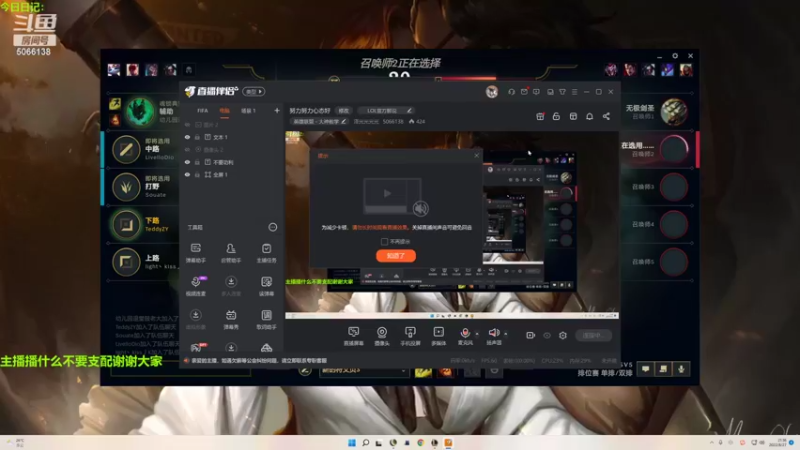Open Chrome from the taskbar
This screenshot has height=450, width=800.
point(421,442)
